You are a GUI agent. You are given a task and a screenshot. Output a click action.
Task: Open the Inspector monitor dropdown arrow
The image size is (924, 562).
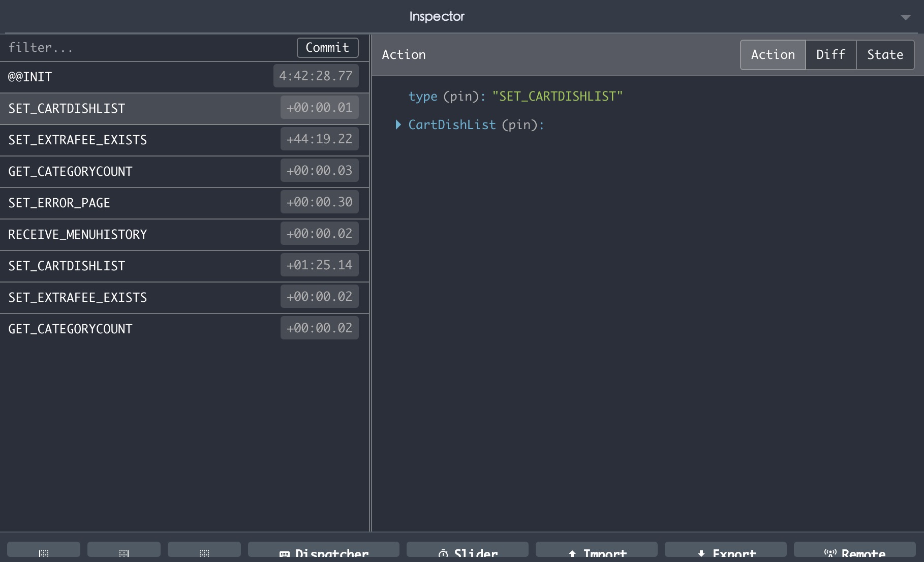click(905, 17)
